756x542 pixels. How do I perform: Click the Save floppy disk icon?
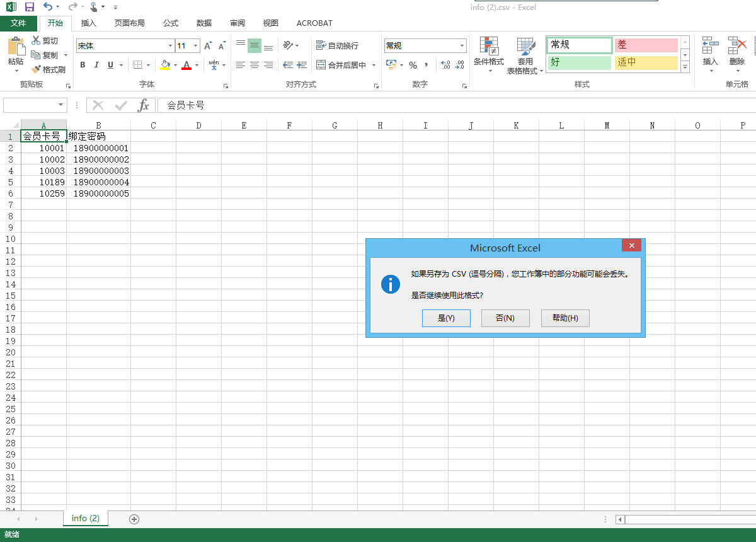pyautogui.click(x=30, y=7)
